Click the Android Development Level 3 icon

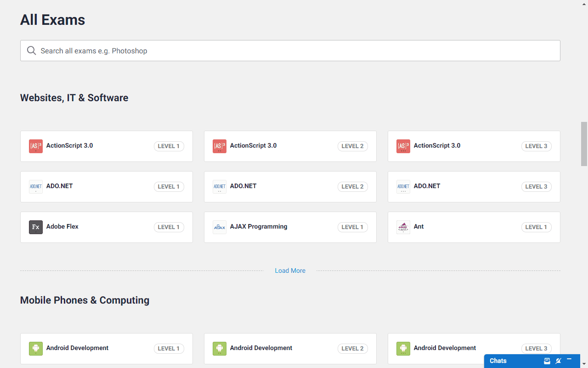[x=403, y=349]
